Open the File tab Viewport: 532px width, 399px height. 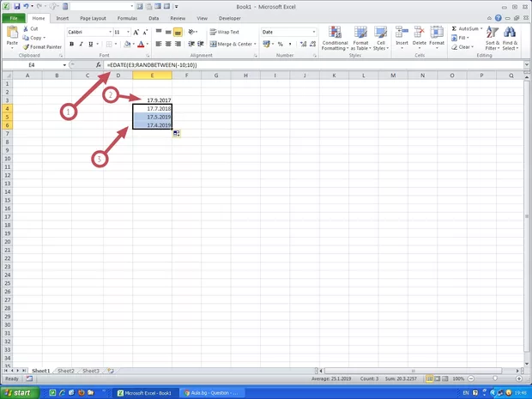[x=14, y=18]
